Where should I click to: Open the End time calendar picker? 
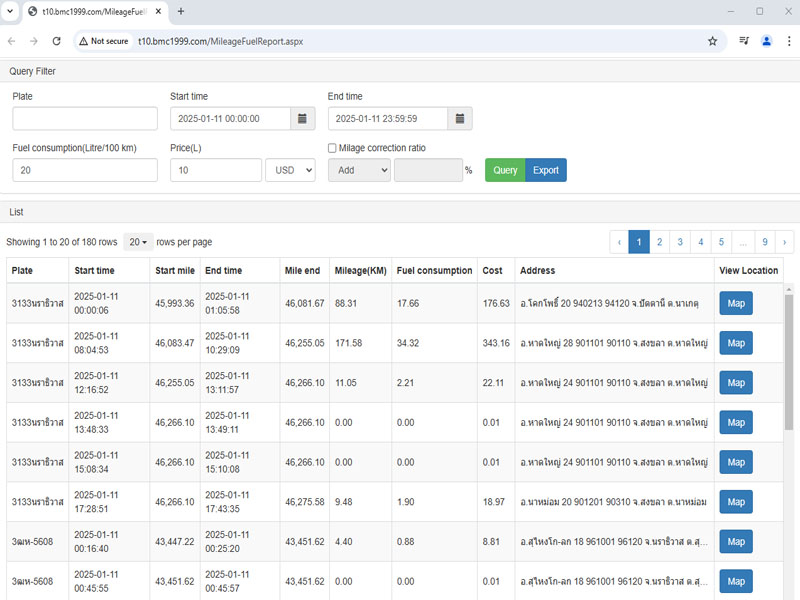click(460, 119)
